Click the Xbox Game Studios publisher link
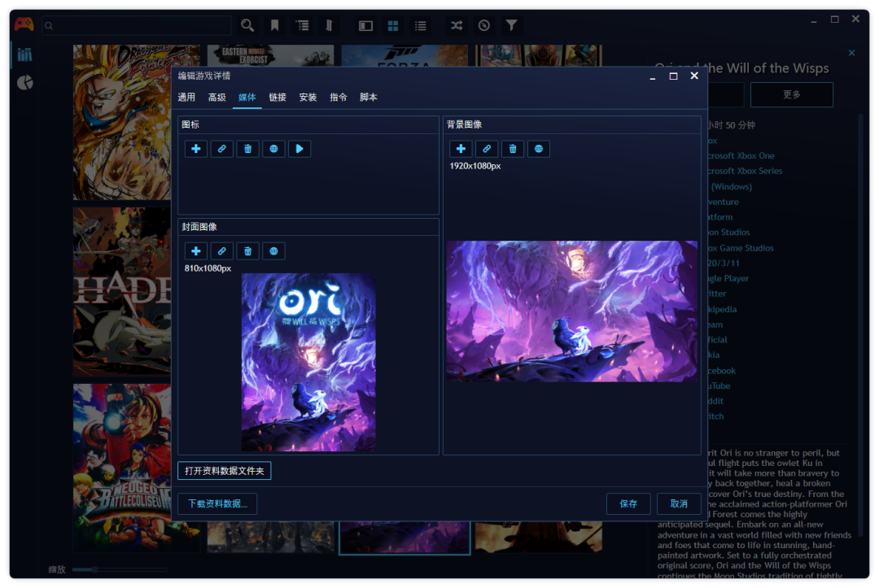 pyautogui.click(x=741, y=248)
